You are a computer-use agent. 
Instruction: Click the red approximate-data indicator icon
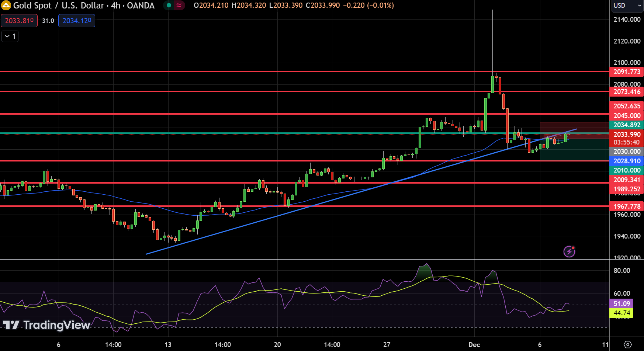tap(179, 6)
